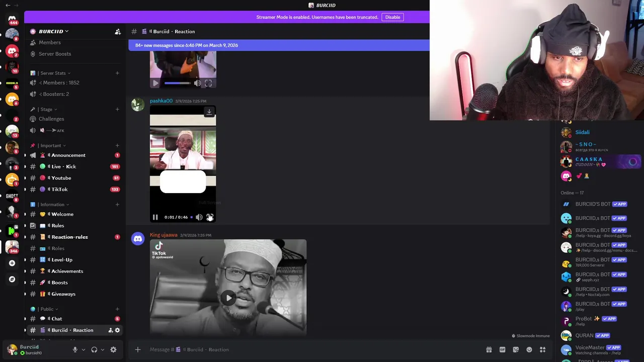This screenshot has width=644, height=362.
Task: Open the server with 444 badge
Action: pyautogui.click(x=12, y=19)
